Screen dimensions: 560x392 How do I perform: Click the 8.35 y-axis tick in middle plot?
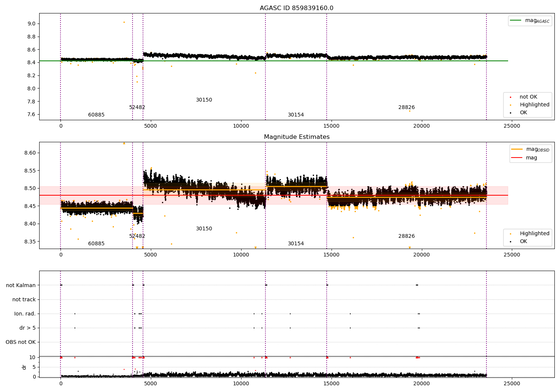click(30, 242)
